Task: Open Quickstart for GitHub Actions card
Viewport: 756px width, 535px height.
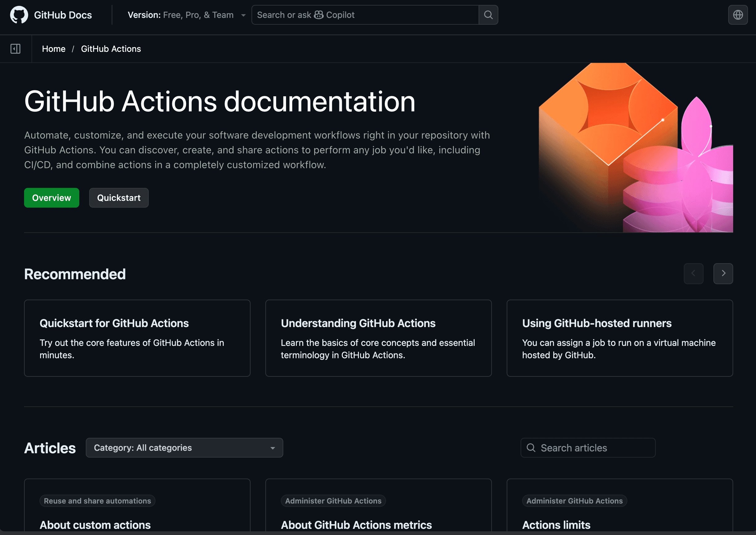Action: pos(137,338)
